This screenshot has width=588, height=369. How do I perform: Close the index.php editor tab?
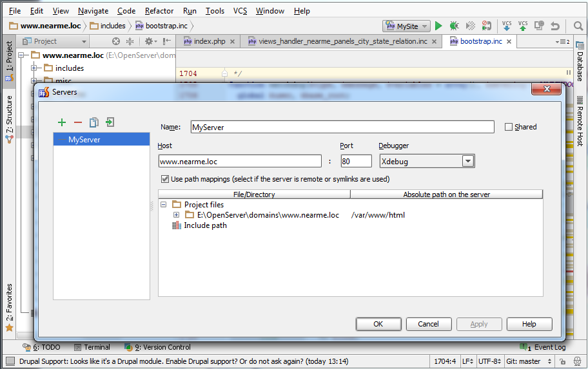233,42
